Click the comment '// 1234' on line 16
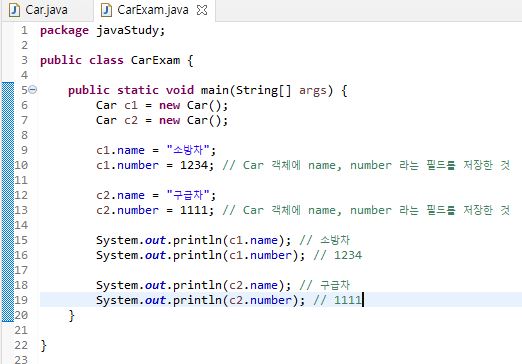The image size is (522, 364). pos(338,255)
